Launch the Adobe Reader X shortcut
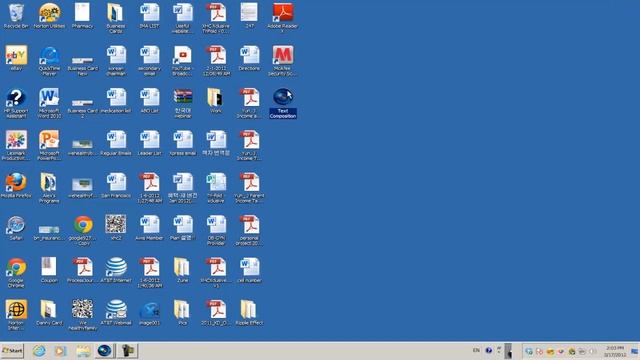 282,19
